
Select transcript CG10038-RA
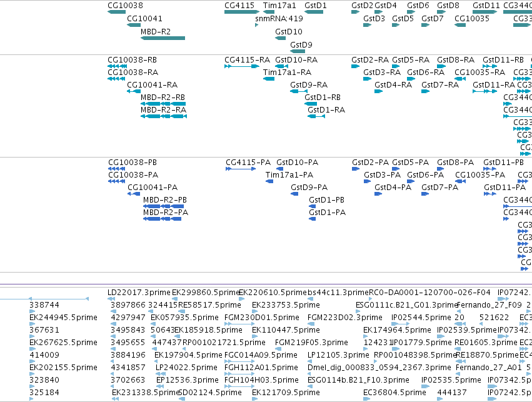click(x=116, y=79)
